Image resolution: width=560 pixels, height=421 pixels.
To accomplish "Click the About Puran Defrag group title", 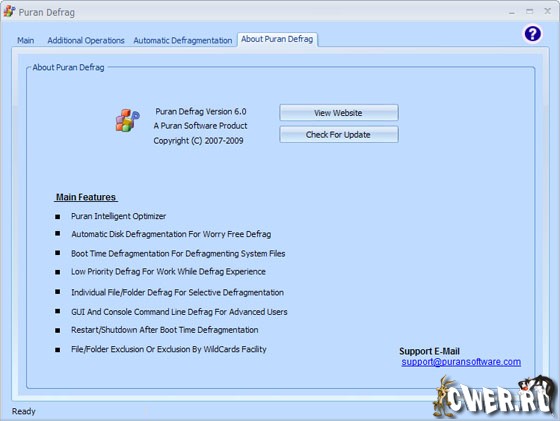I will click(x=68, y=67).
